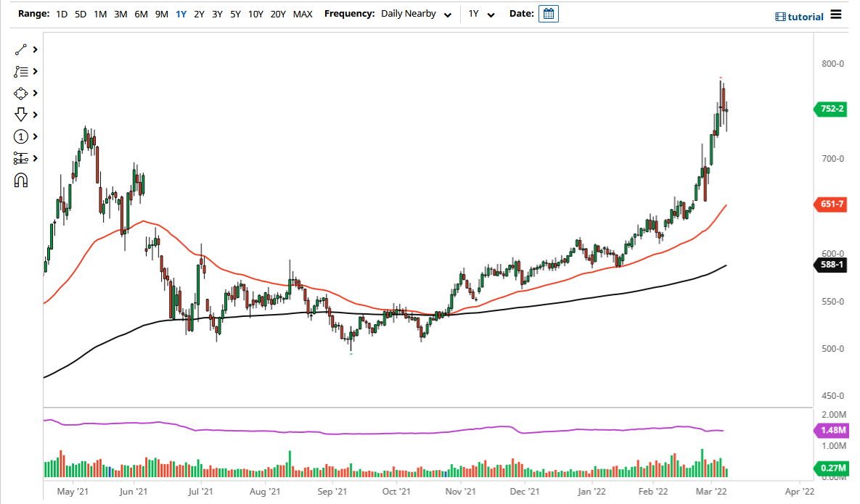This screenshot has height=504, width=860.
Task: Set range to MAX
Action: point(303,15)
